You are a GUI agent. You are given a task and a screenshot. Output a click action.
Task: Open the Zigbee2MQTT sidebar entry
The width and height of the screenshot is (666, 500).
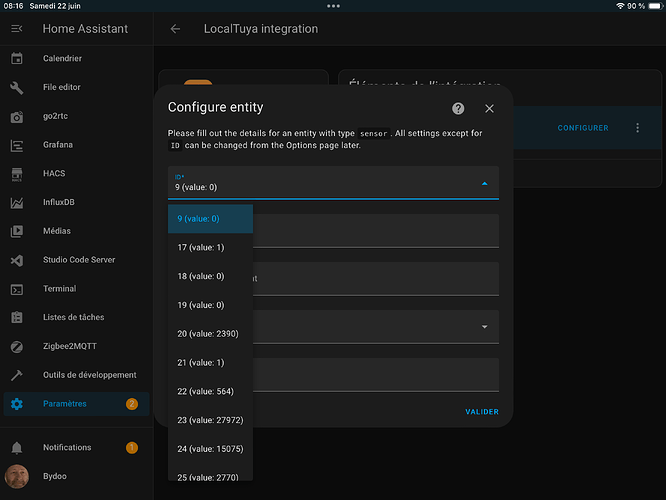pyautogui.click(x=76, y=346)
